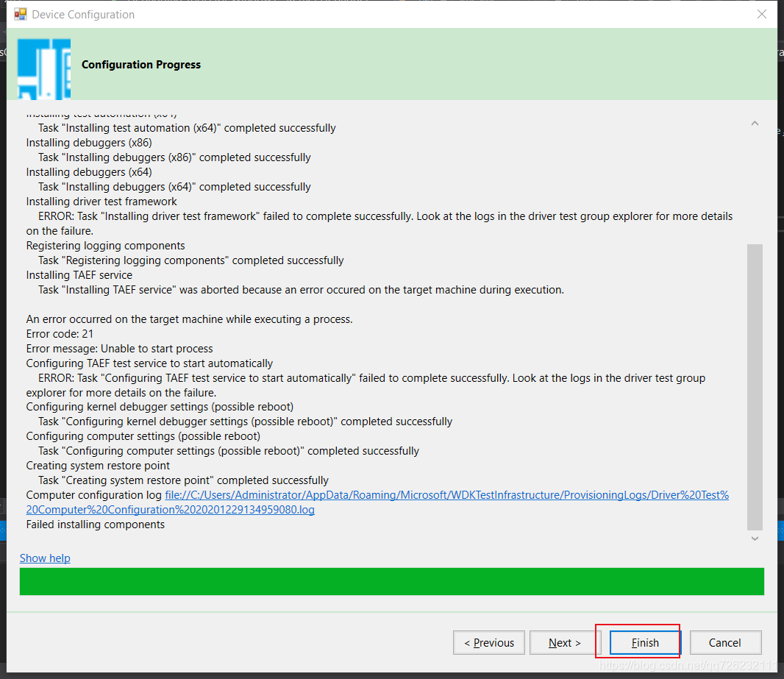Select 'Configuring TAEF test service to start automatically' line
Viewport: 784px width, 679px height.
[149, 363]
